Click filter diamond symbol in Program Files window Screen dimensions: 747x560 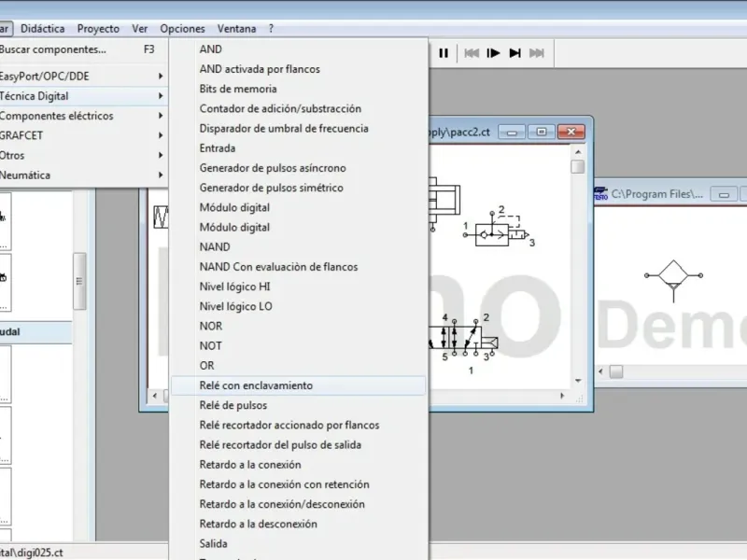[673, 280]
